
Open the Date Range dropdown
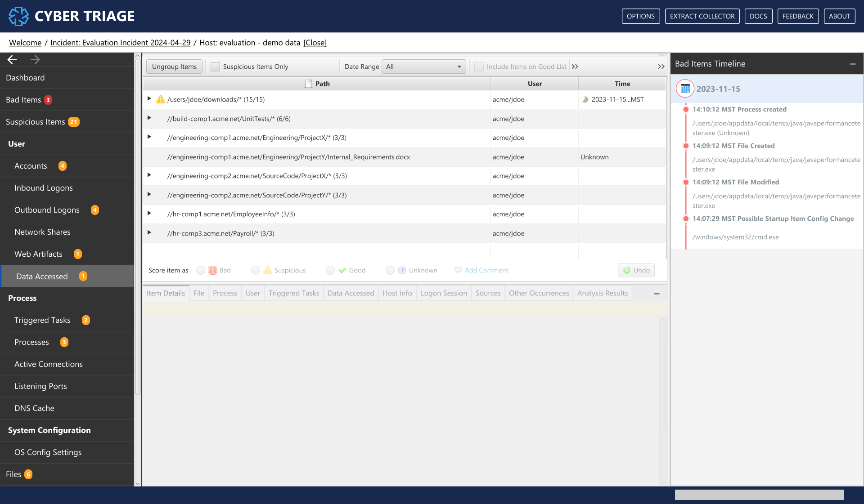click(423, 67)
